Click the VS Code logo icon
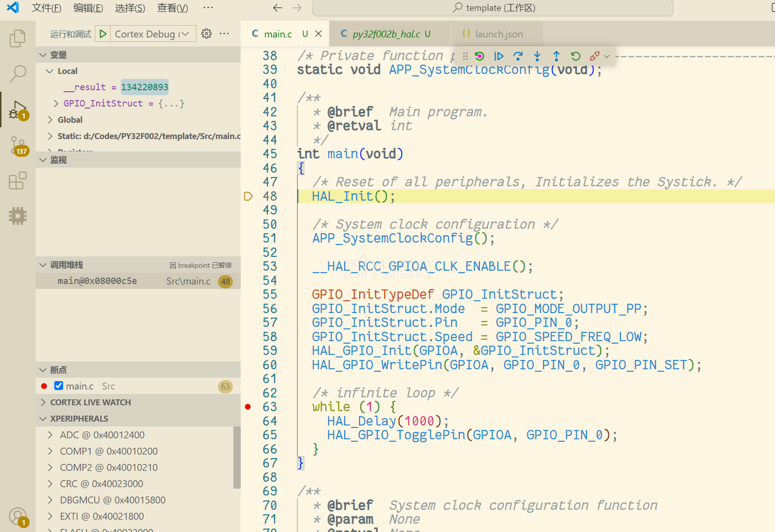Screen dimensions: 775x532 click(13, 7)
